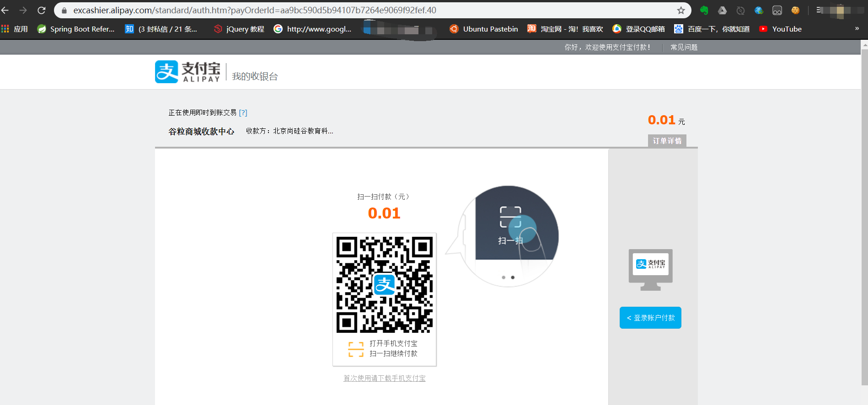868x405 pixels.
Task: Open 登录QQ邮箱 bookmark
Action: click(639, 29)
